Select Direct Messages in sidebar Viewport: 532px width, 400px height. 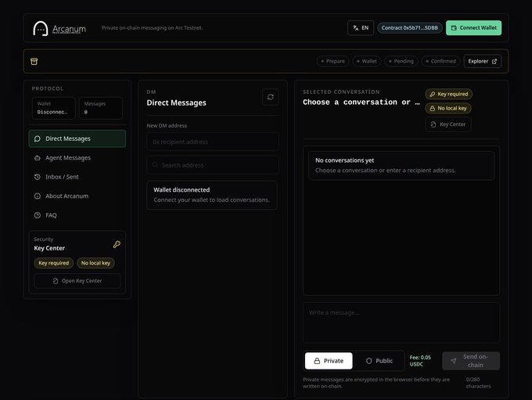click(77, 139)
